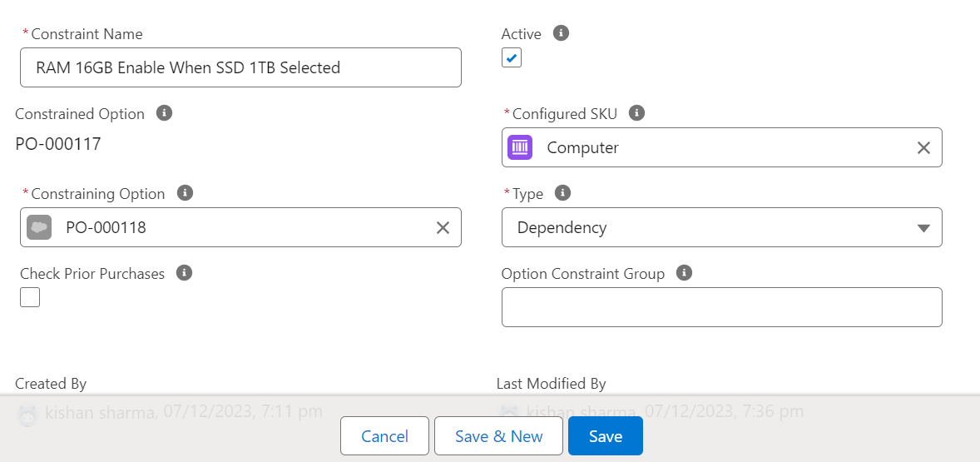Click the Constraining Option info icon
The width and height of the screenshot is (980, 462).
pos(186,193)
